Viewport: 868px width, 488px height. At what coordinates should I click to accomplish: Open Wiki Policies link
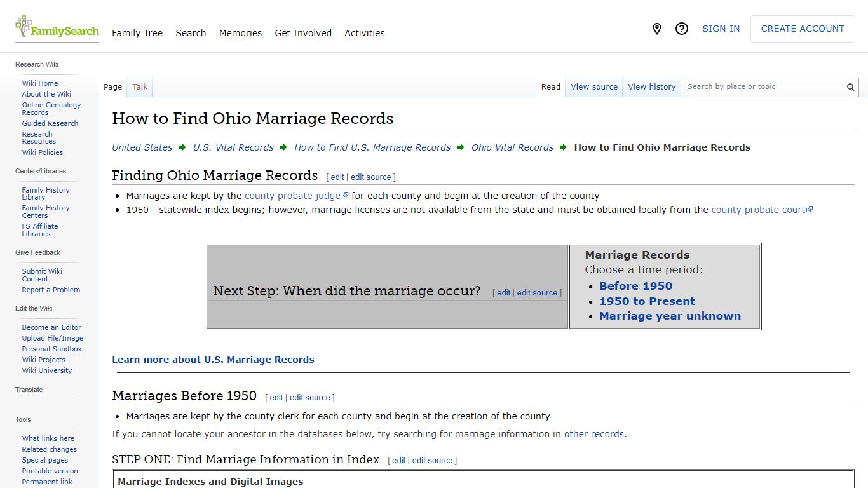coord(43,152)
